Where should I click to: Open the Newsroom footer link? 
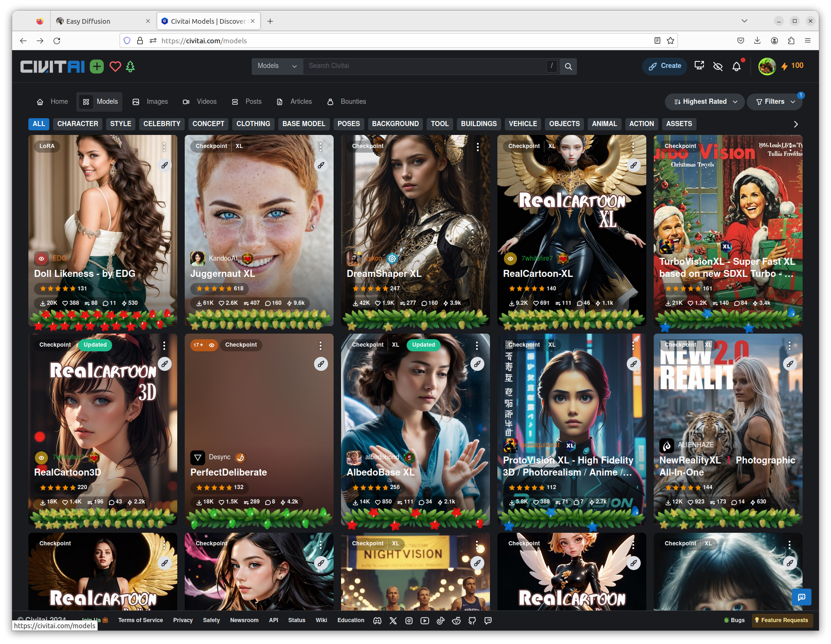(244, 620)
